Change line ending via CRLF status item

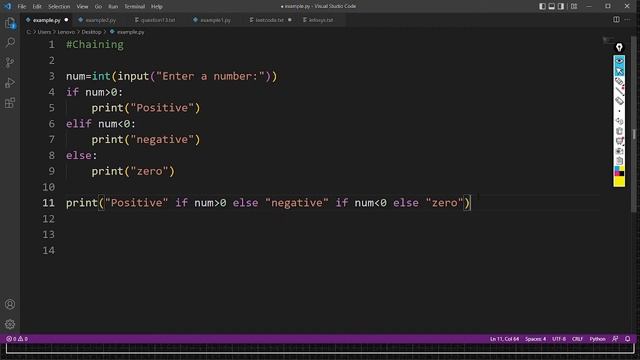pyautogui.click(x=577, y=339)
